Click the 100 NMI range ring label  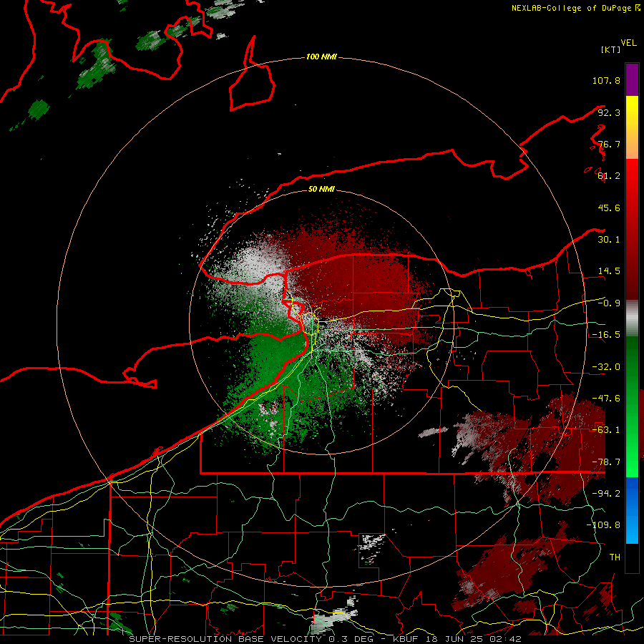(321, 57)
